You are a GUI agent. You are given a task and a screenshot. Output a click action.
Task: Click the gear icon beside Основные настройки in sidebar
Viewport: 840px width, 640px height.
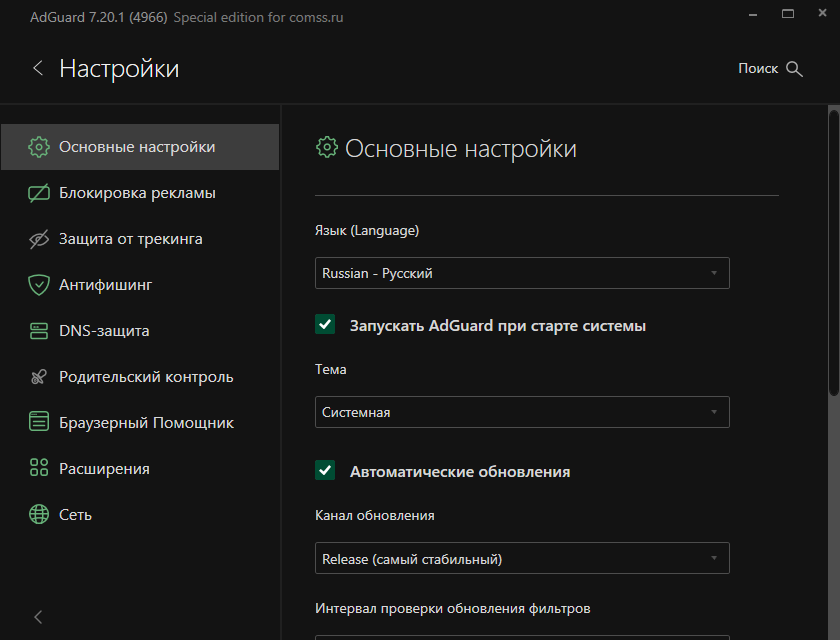39,147
